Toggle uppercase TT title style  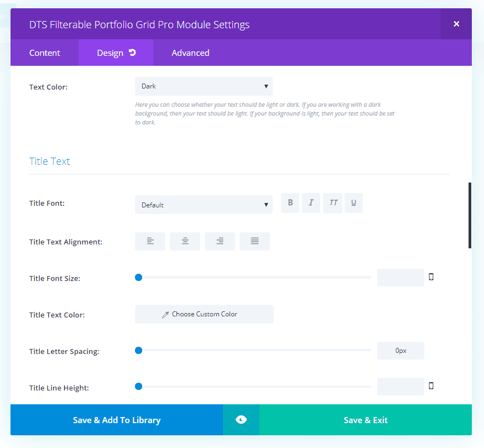tap(332, 203)
